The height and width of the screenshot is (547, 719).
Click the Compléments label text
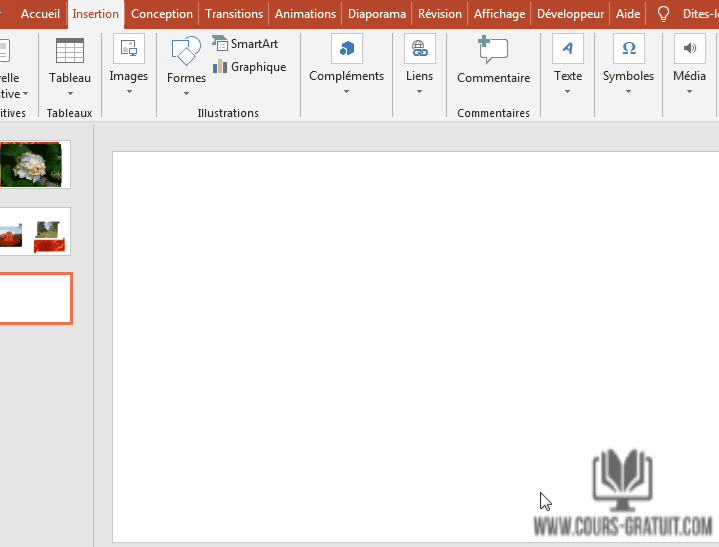coord(347,76)
